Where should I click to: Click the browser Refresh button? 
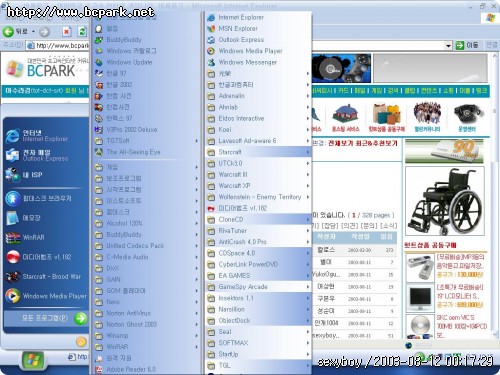(x=81, y=32)
